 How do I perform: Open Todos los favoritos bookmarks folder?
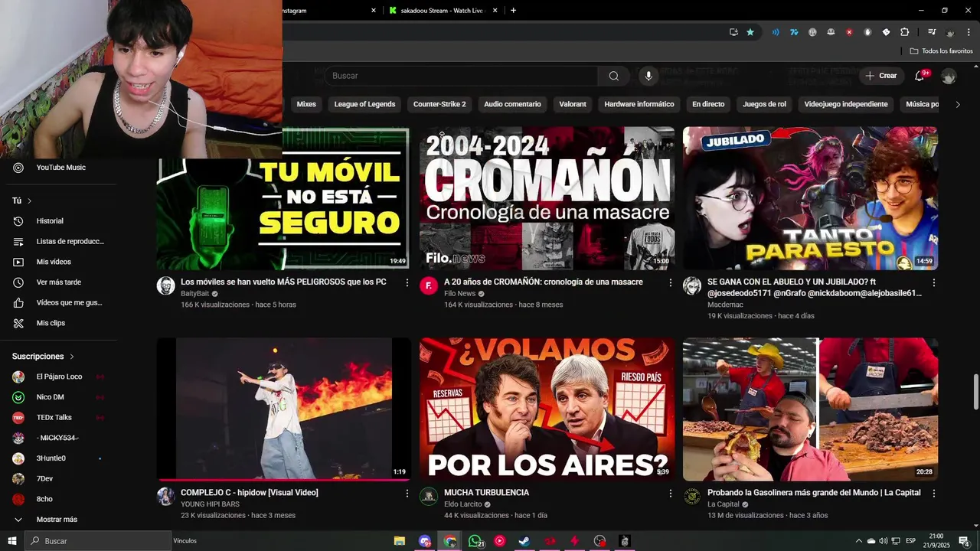point(941,51)
